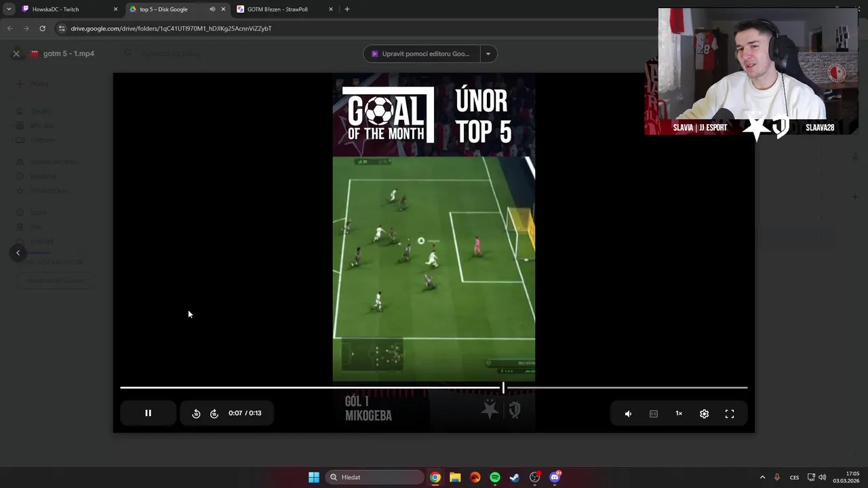This screenshot has width=868, height=488.
Task: Enter fullscreen video mode
Action: tap(730, 413)
